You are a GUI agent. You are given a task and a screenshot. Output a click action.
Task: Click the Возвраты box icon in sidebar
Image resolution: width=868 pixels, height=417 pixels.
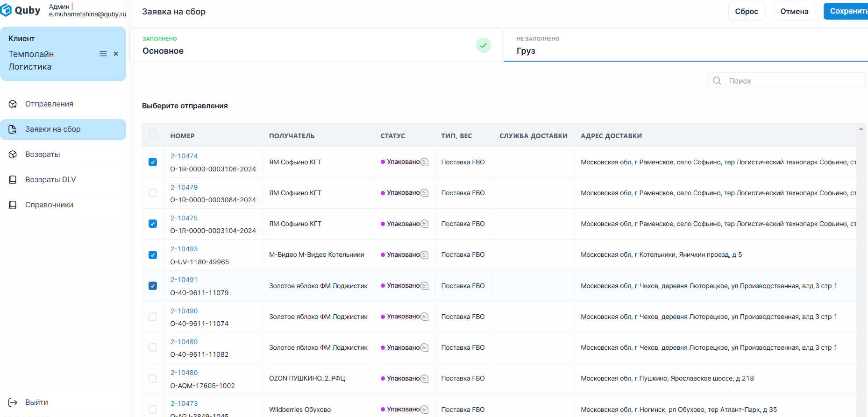click(x=13, y=155)
